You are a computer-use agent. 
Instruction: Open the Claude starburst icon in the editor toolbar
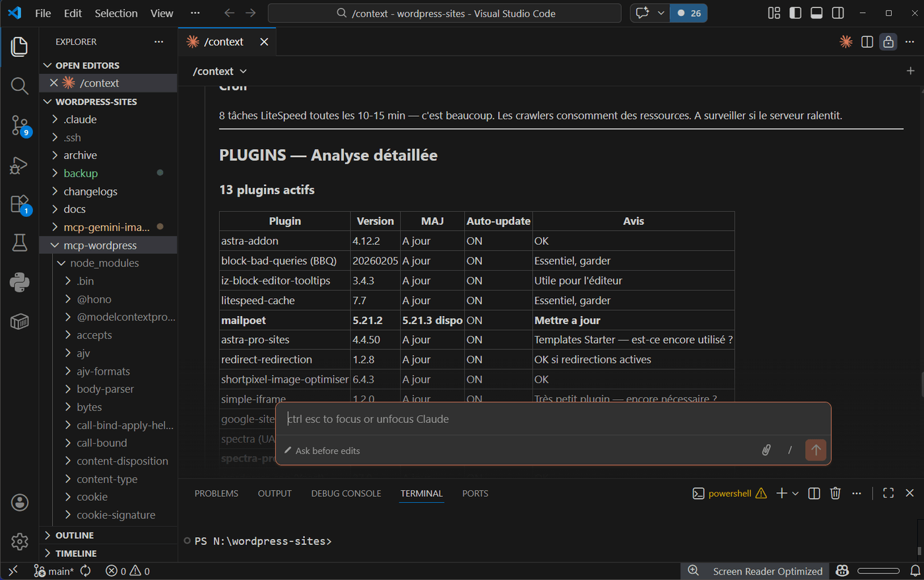[845, 41]
